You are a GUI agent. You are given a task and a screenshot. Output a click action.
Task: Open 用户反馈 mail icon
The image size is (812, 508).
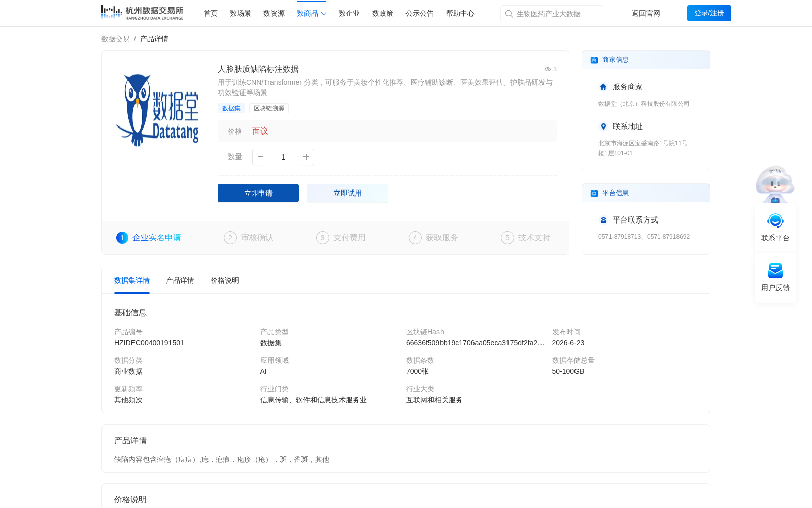click(775, 271)
